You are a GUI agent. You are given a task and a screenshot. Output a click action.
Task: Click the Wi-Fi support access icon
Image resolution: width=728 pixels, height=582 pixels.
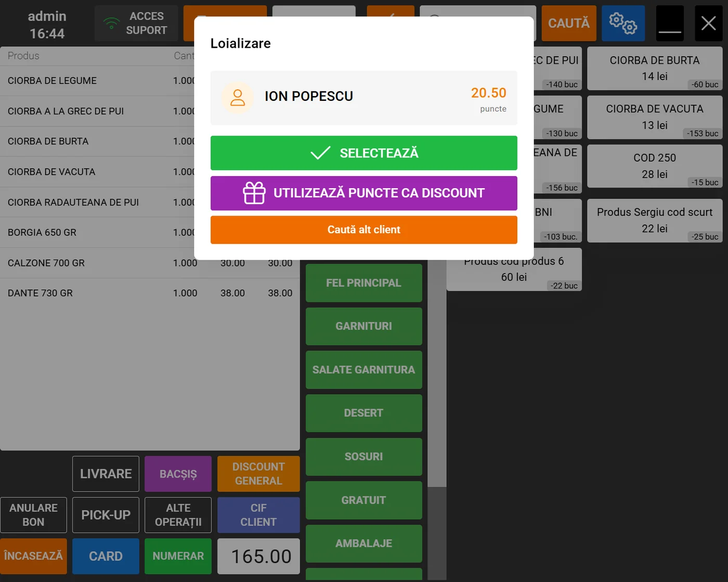[111, 23]
